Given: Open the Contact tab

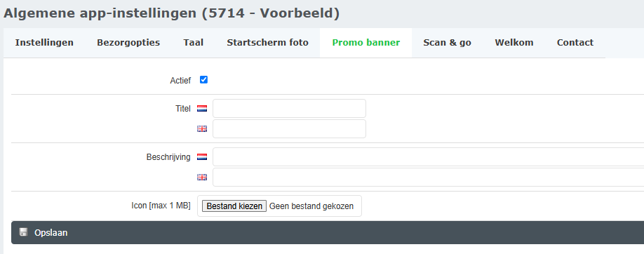Looking at the screenshot, I should 575,43.
